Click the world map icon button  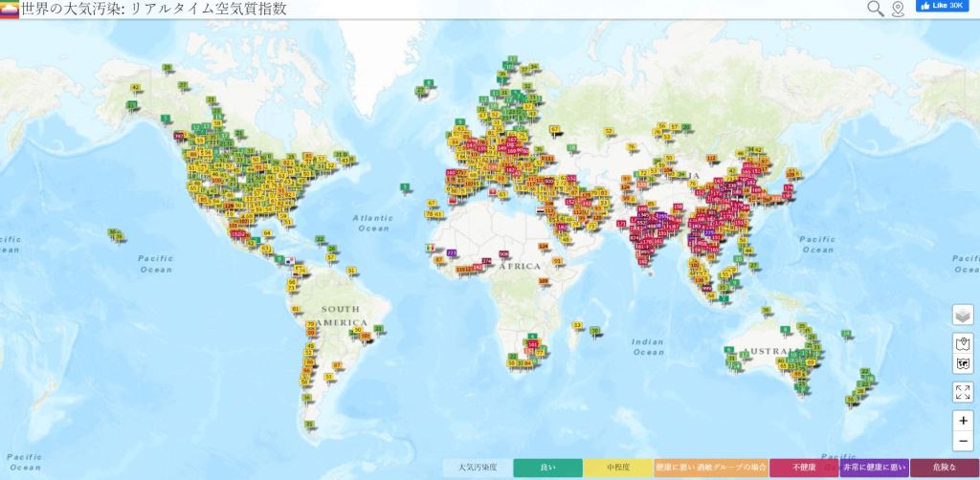(963, 364)
